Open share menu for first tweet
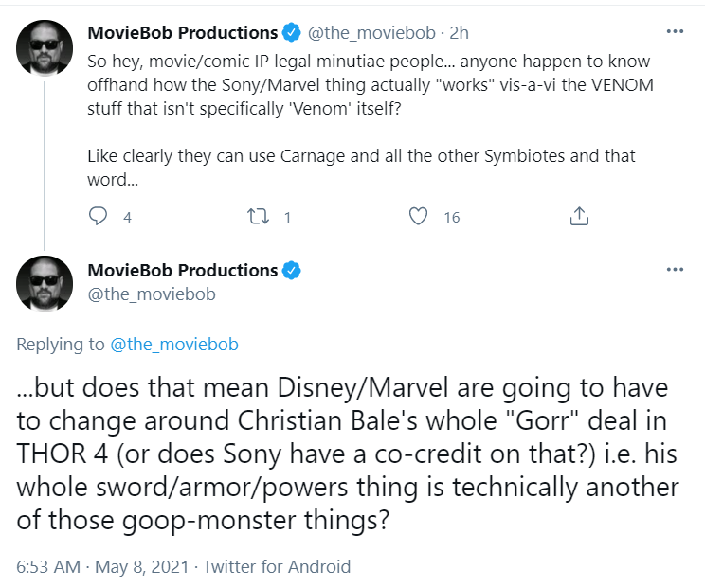This screenshot has width=705, height=588. (x=579, y=216)
